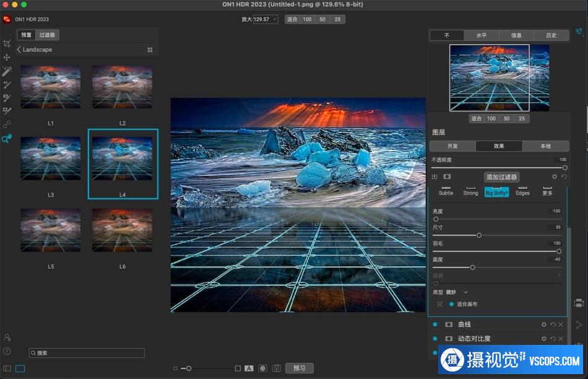Open settings gear for 曲线 filter
Viewport: 588px width, 379px height.
pos(544,325)
